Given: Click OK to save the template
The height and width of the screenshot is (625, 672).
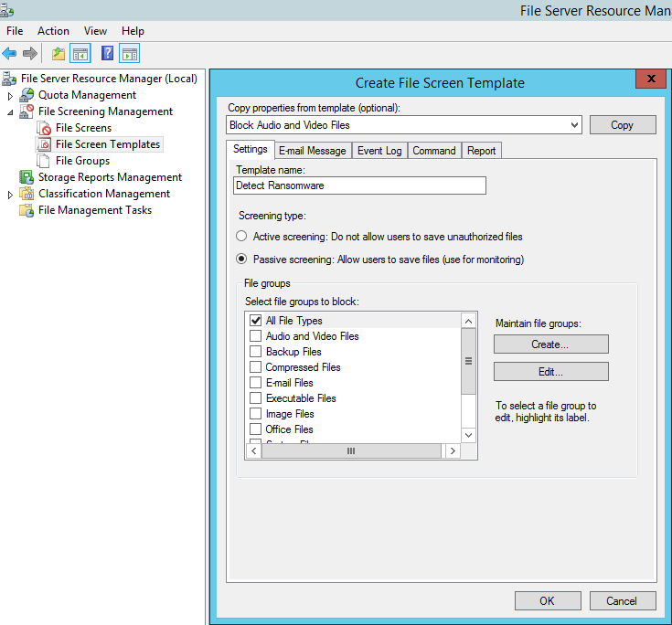Looking at the screenshot, I should click(x=548, y=601).
